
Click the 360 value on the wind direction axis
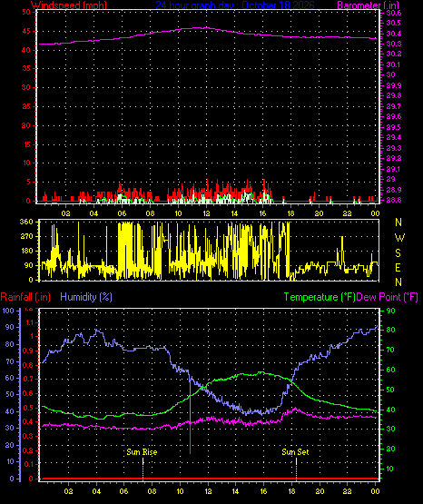click(26, 222)
